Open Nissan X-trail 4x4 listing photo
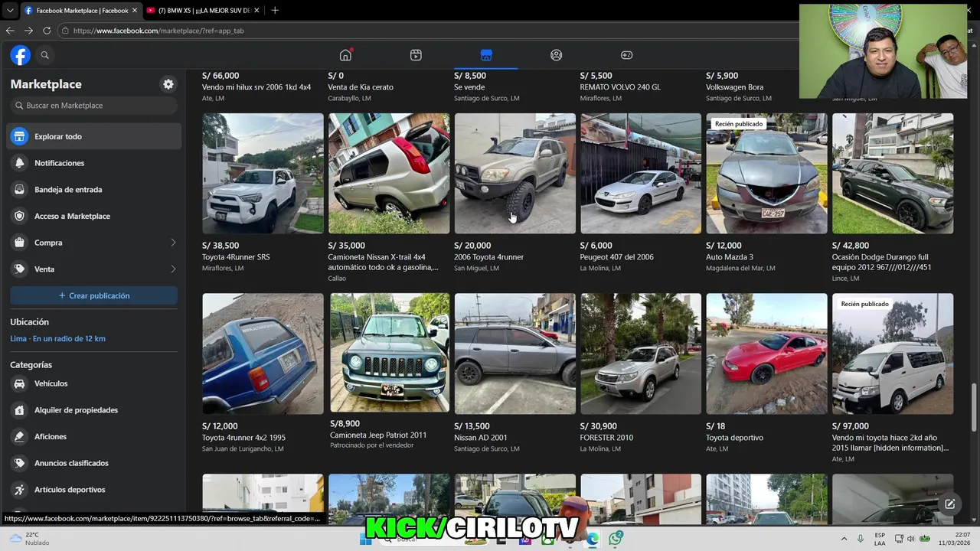The height and width of the screenshot is (551, 980). (389, 174)
